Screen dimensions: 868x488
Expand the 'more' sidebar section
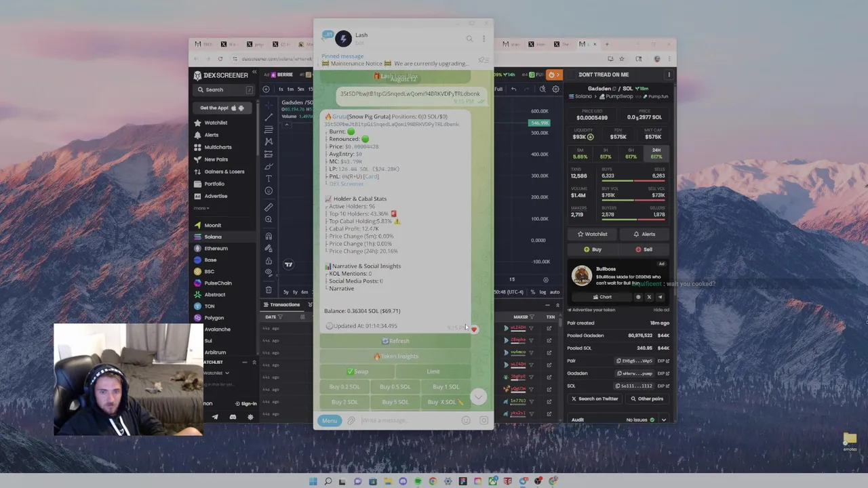[x=201, y=208]
